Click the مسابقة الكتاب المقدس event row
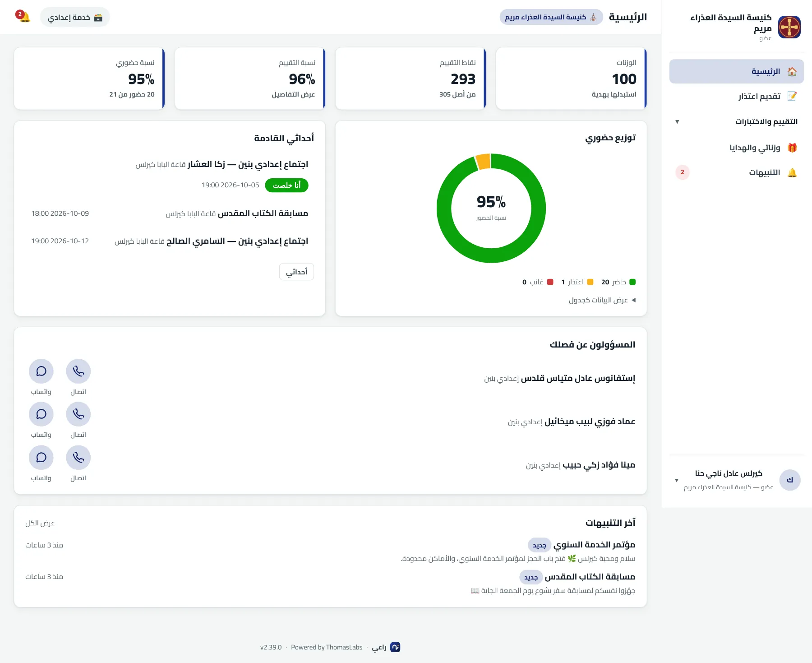This screenshot has width=812, height=663. tap(170, 213)
